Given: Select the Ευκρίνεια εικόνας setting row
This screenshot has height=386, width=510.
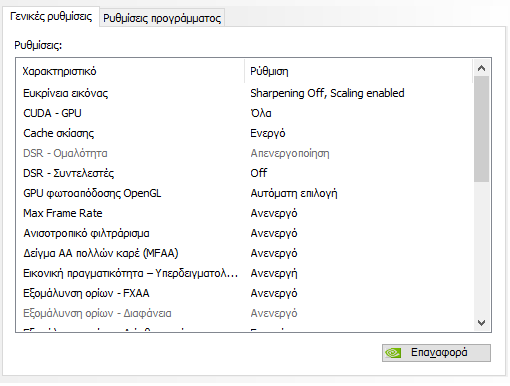Looking at the screenshot, I should [x=244, y=93].
